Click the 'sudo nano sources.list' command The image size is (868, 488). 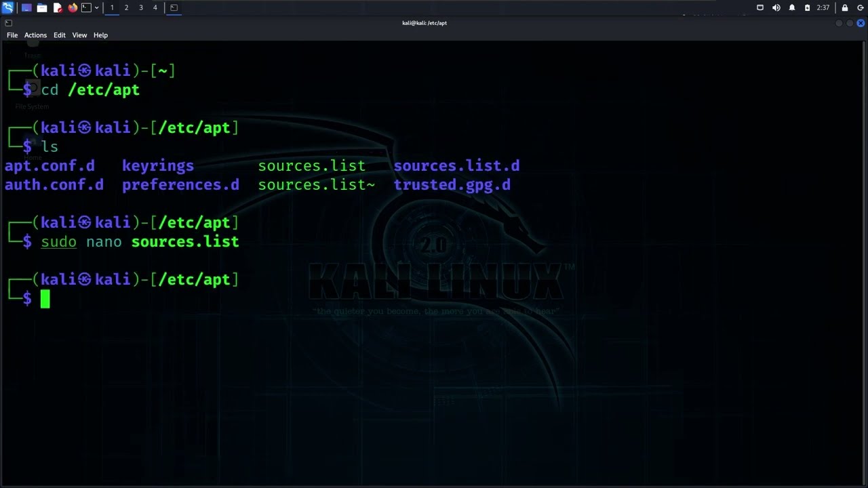pos(140,242)
